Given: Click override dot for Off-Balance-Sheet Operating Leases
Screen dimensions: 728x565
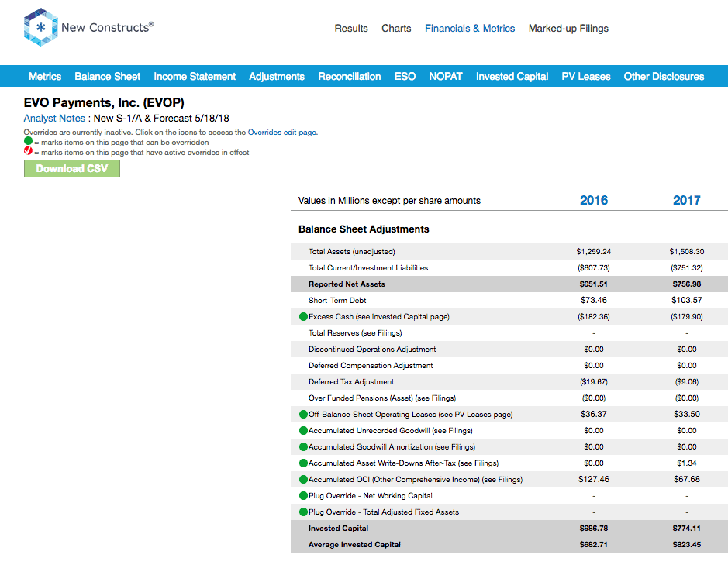Looking at the screenshot, I should [304, 414].
